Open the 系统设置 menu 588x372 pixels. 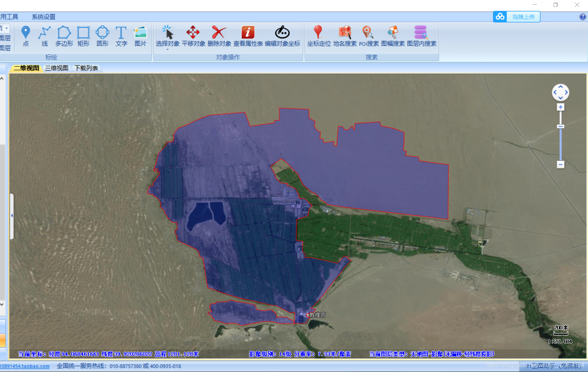pos(44,17)
